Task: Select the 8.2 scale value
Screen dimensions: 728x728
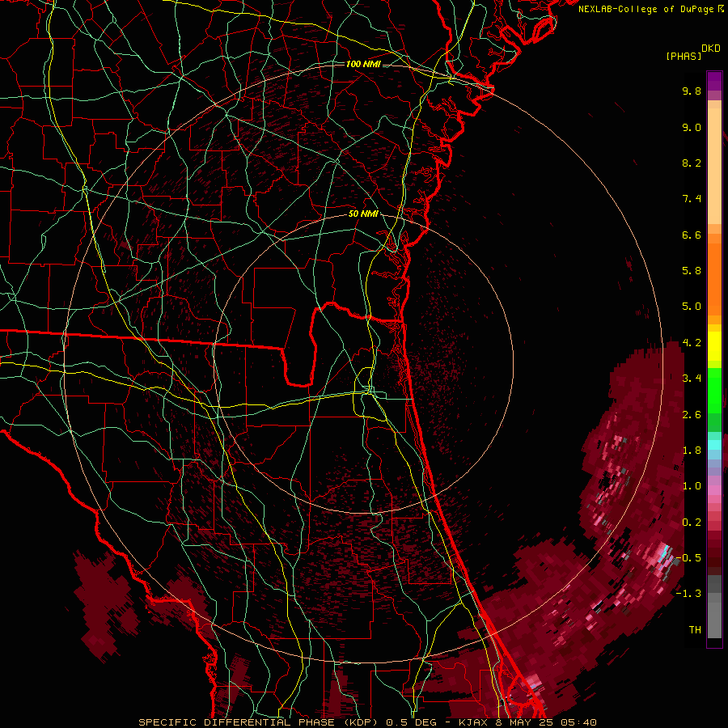Action: click(x=692, y=163)
